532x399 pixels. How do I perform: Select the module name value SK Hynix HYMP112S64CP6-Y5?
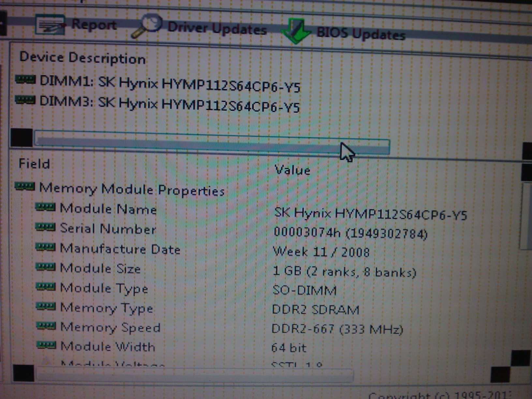[371, 214]
